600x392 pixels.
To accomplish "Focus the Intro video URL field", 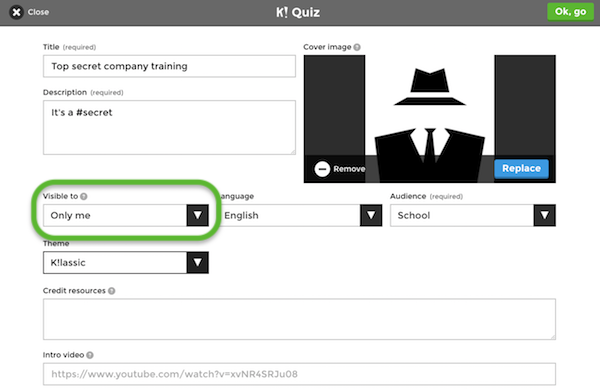I will point(299,374).
